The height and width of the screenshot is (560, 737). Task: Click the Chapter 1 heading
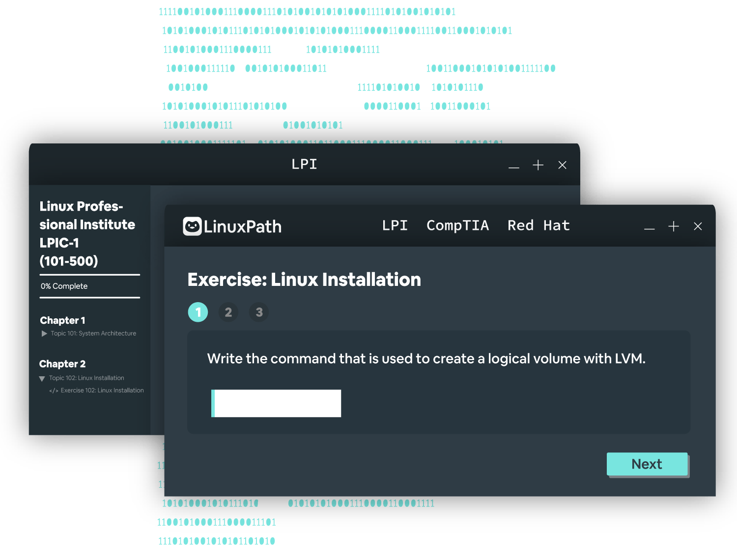[62, 320]
